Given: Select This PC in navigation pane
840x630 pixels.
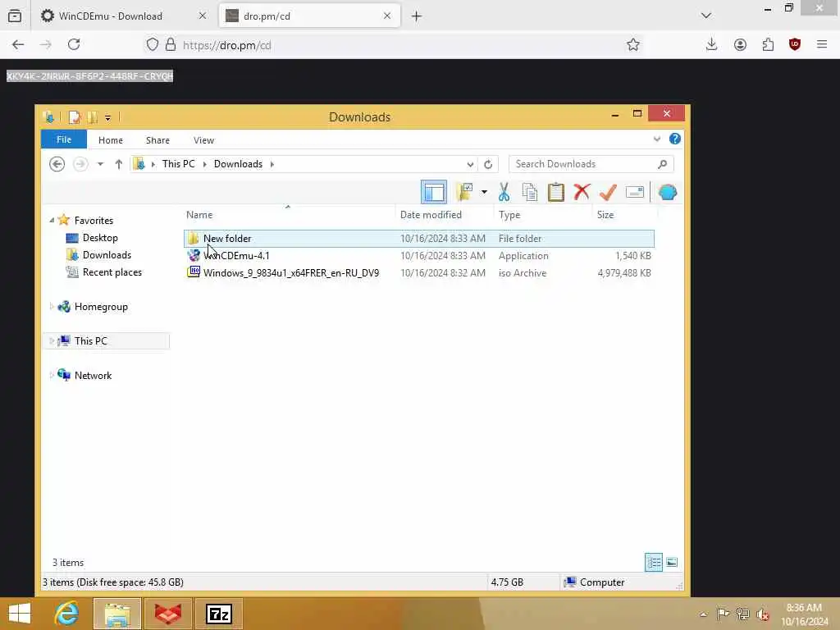Looking at the screenshot, I should coord(90,340).
